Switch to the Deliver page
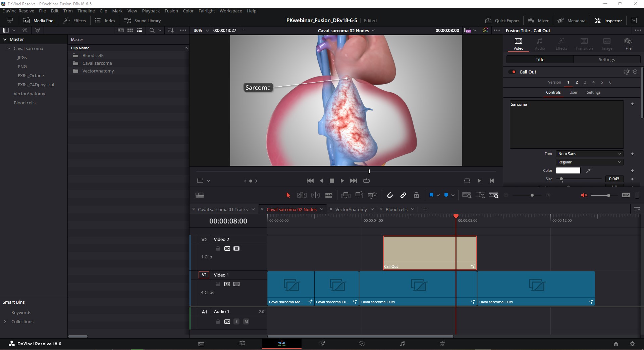 442,343
